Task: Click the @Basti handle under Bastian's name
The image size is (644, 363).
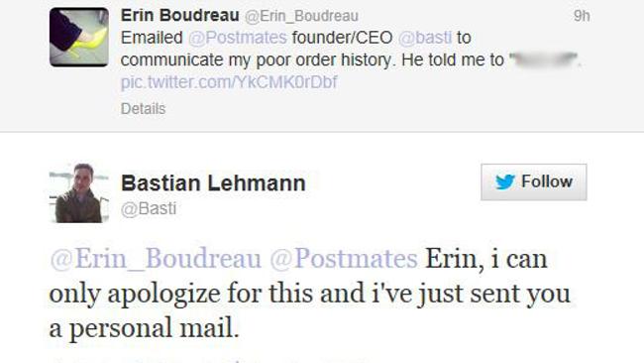Action: (149, 209)
